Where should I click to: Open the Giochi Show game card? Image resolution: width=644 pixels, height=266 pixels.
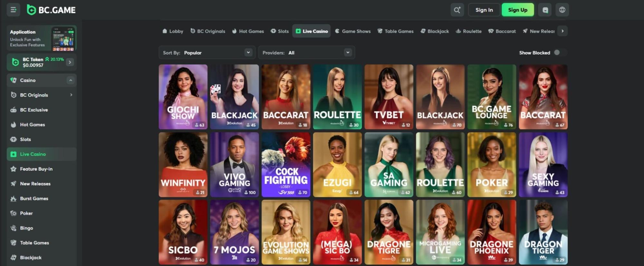click(x=183, y=97)
